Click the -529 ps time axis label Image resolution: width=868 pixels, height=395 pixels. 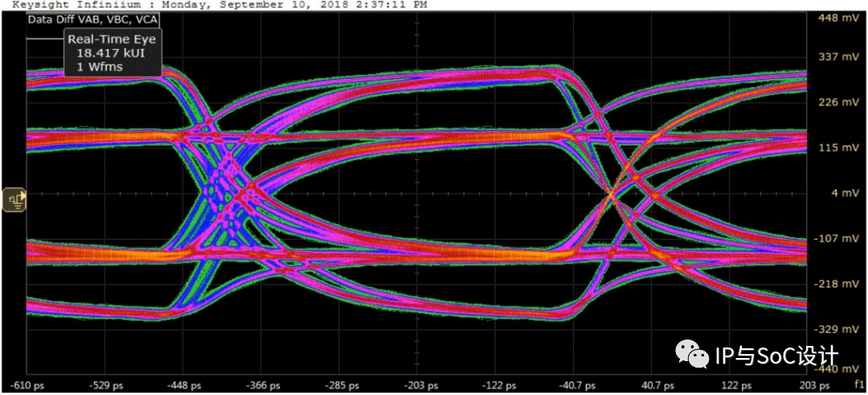click(104, 385)
